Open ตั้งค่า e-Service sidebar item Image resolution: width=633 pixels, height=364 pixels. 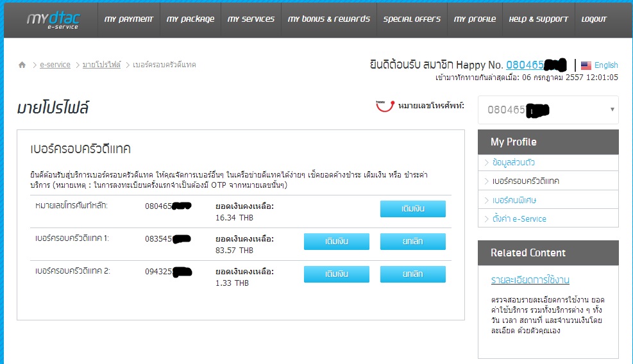click(x=519, y=219)
